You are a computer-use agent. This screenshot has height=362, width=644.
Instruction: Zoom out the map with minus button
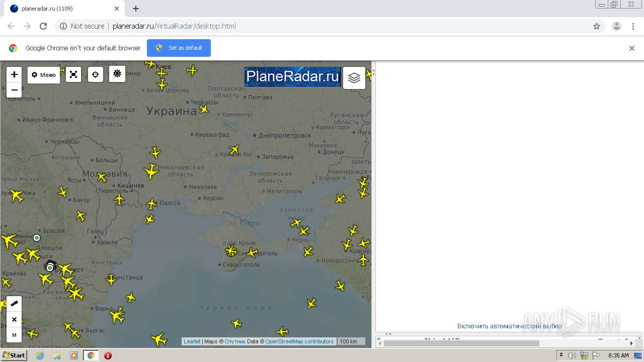click(14, 90)
